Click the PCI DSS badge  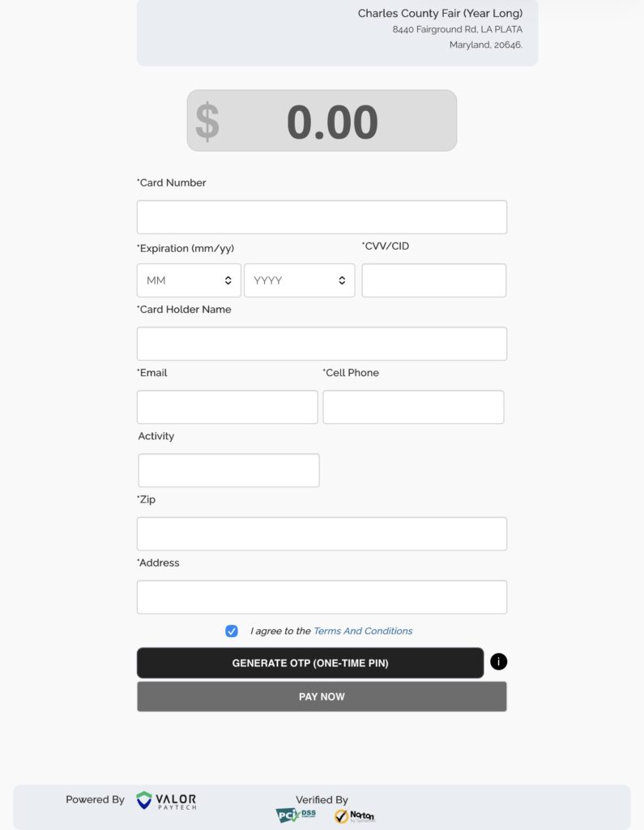point(296,815)
